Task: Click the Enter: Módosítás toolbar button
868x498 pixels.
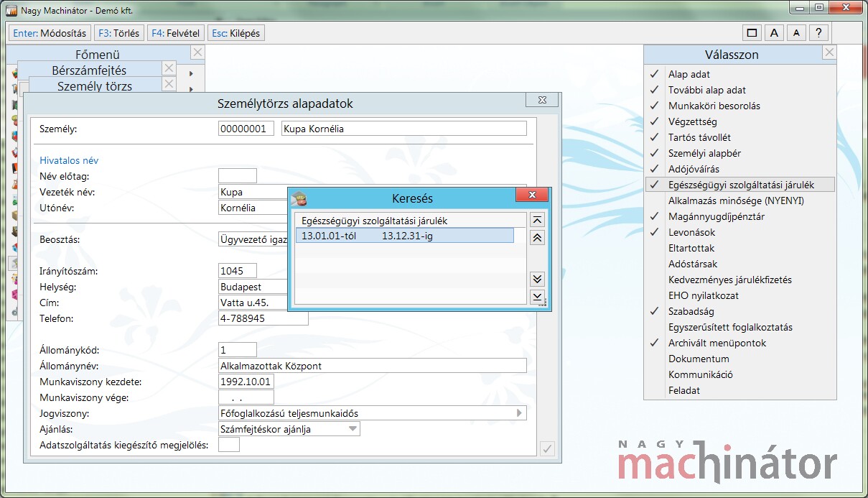Action: click(x=50, y=33)
